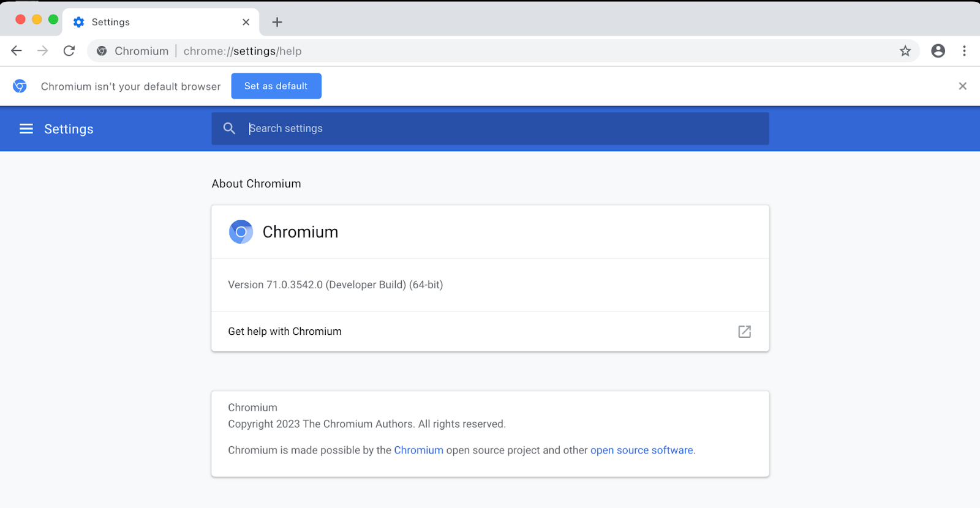The image size is (980, 508).
Task: Follow the Chromium open source project link
Action: [x=418, y=450]
